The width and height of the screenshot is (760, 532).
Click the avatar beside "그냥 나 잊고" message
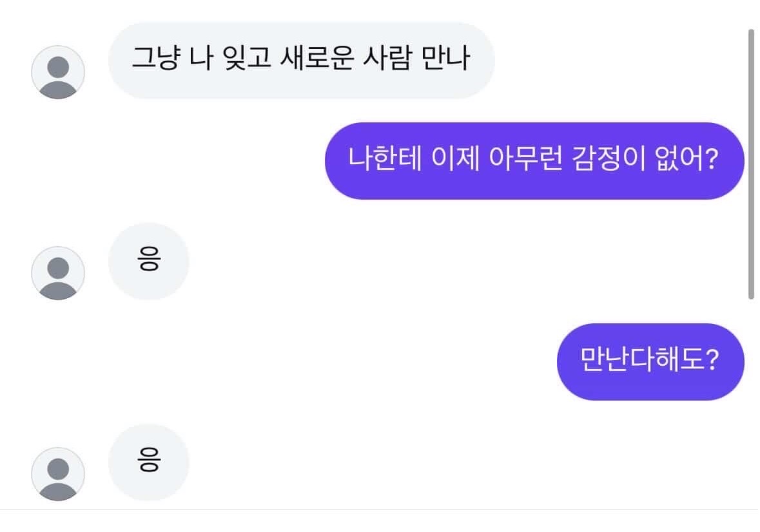pos(58,72)
